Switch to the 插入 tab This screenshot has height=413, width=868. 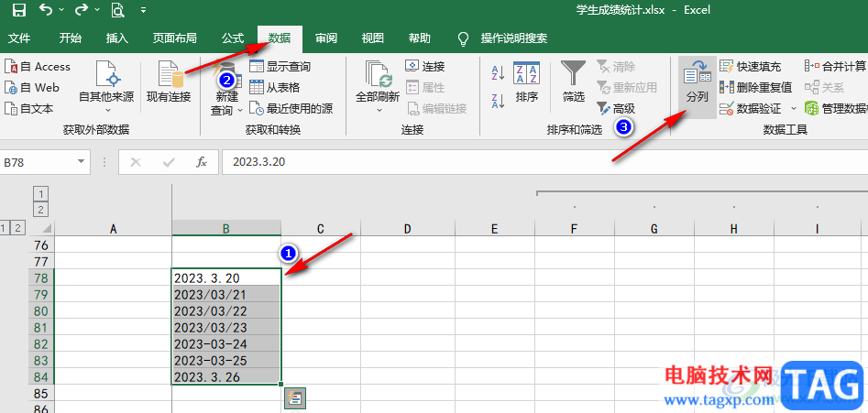click(116, 38)
